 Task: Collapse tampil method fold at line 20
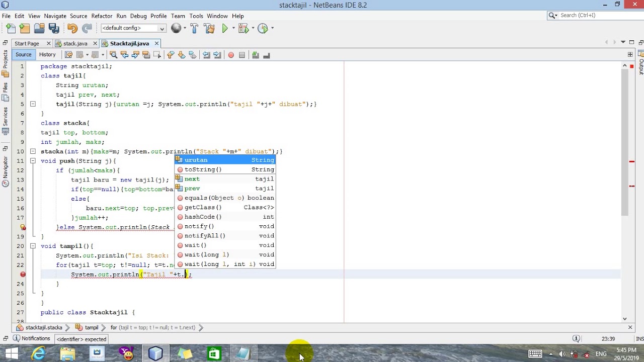[x=33, y=246]
